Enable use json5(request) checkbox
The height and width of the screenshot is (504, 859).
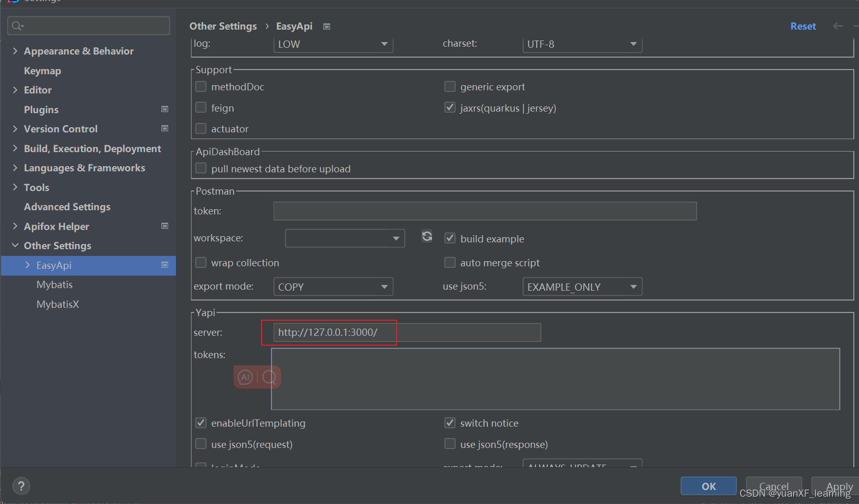click(x=201, y=444)
